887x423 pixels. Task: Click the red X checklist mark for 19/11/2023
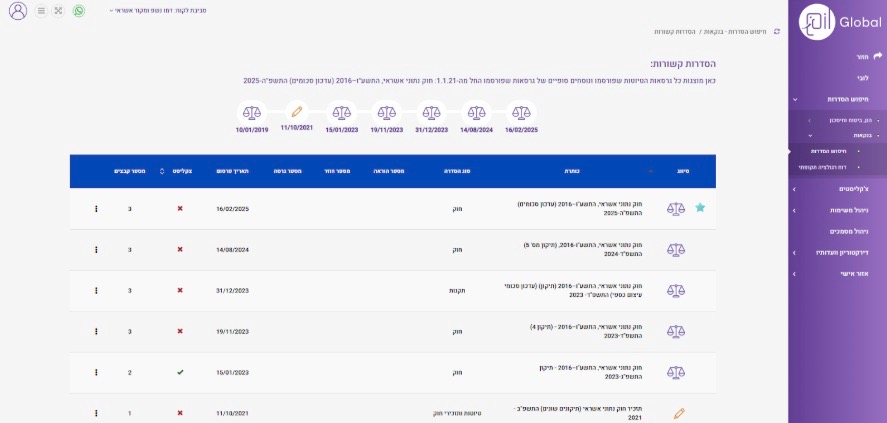coord(180,331)
